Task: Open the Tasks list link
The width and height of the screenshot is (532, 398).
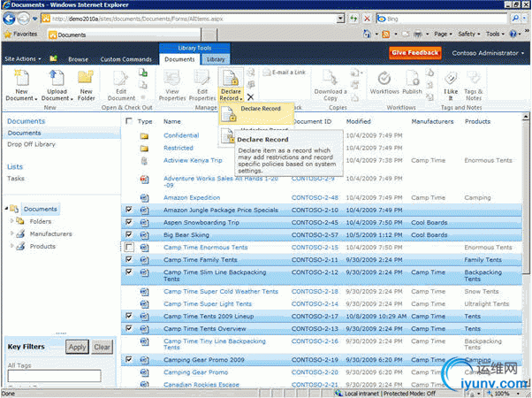Action: point(16,179)
